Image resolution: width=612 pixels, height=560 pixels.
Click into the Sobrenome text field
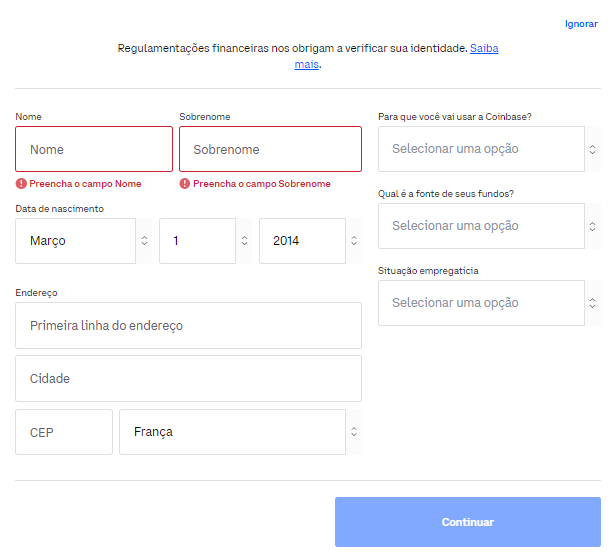[x=270, y=149]
